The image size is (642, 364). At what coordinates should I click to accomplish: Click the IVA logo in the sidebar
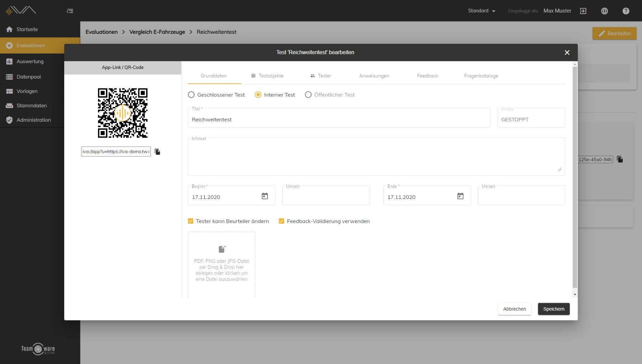coord(21,10)
